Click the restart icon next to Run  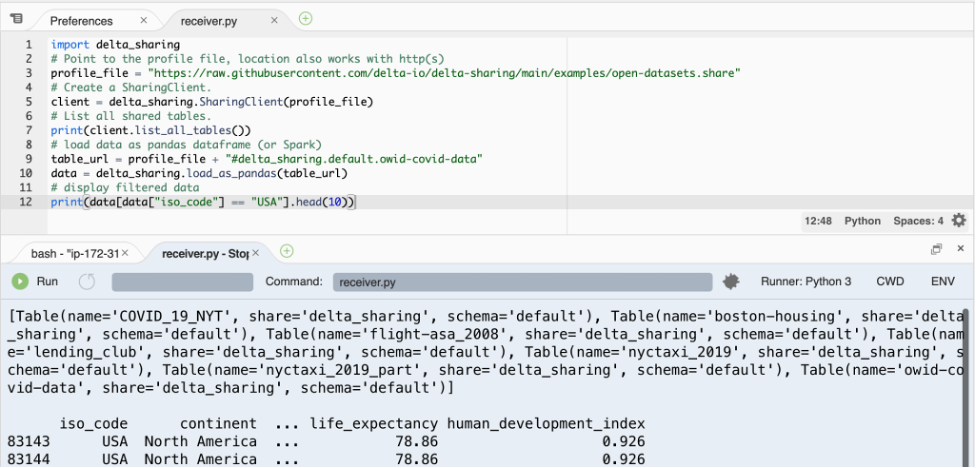coord(86,282)
